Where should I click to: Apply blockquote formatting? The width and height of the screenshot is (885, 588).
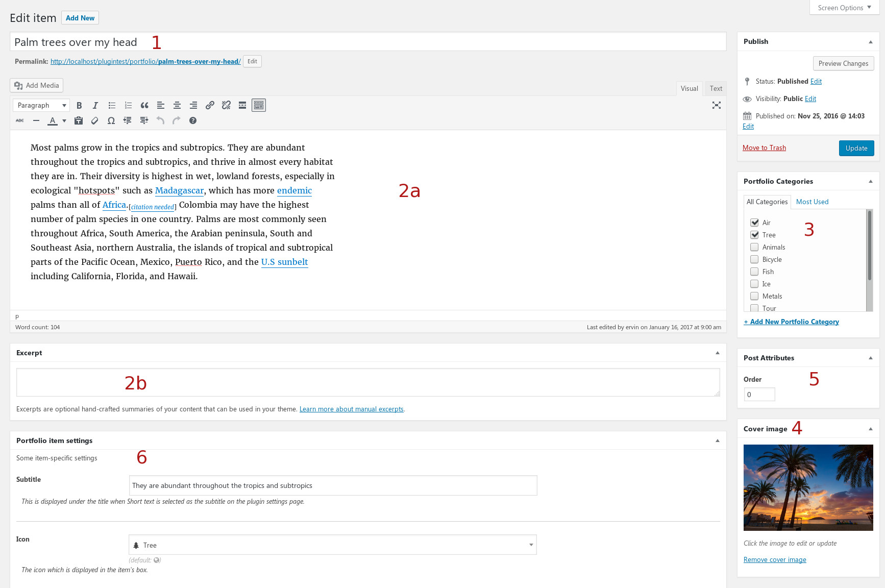(144, 105)
